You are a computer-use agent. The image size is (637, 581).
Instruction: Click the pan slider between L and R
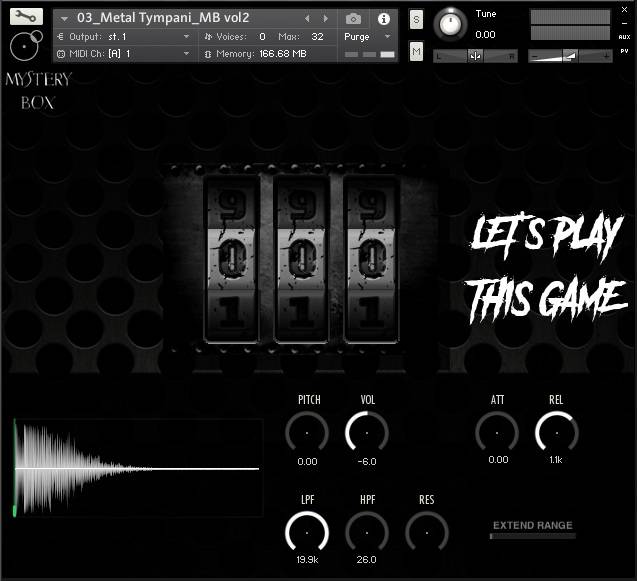coord(475,56)
